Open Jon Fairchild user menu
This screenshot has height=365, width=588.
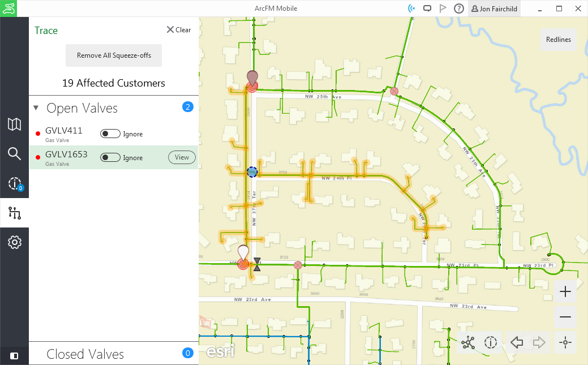point(494,8)
